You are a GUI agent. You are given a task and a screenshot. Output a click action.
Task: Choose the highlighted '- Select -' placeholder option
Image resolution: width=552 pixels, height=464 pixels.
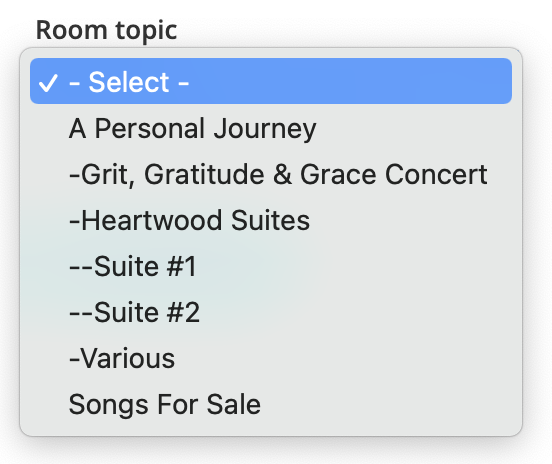(271, 81)
